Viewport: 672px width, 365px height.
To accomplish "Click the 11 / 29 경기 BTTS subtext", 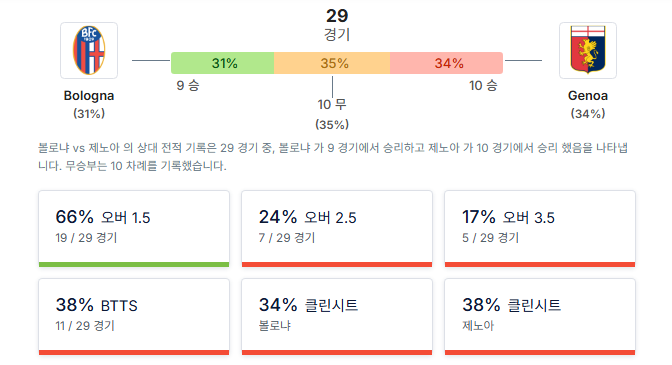I will point(85,326).
